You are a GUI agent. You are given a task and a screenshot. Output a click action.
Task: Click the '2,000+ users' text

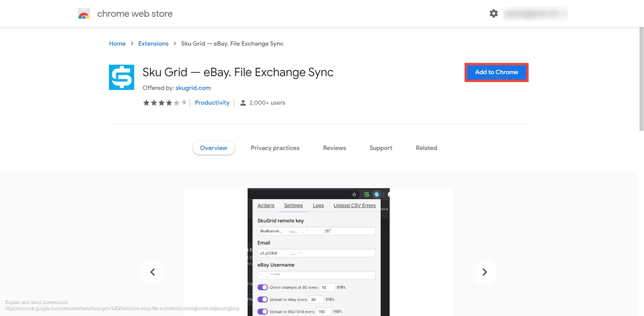[267, 103]
